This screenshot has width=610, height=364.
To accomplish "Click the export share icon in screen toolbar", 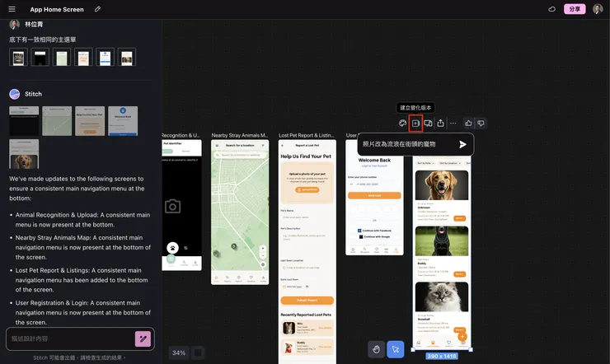I will pos(440,124).
